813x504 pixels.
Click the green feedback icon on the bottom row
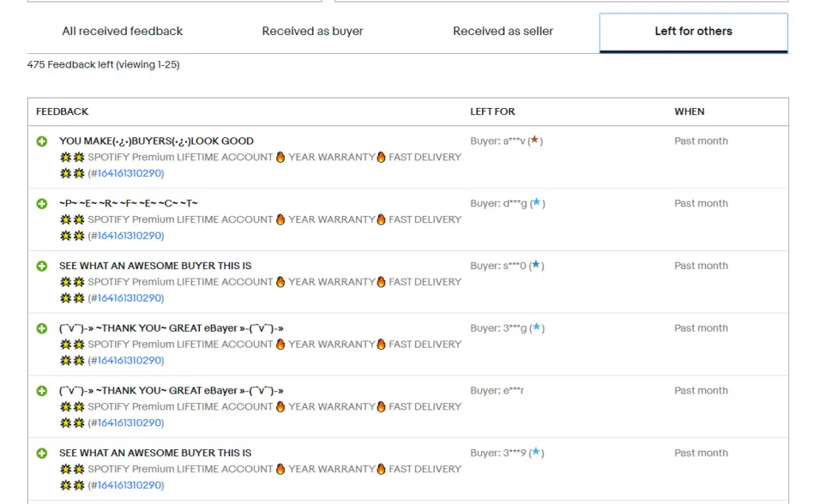(x=42, y=452)
